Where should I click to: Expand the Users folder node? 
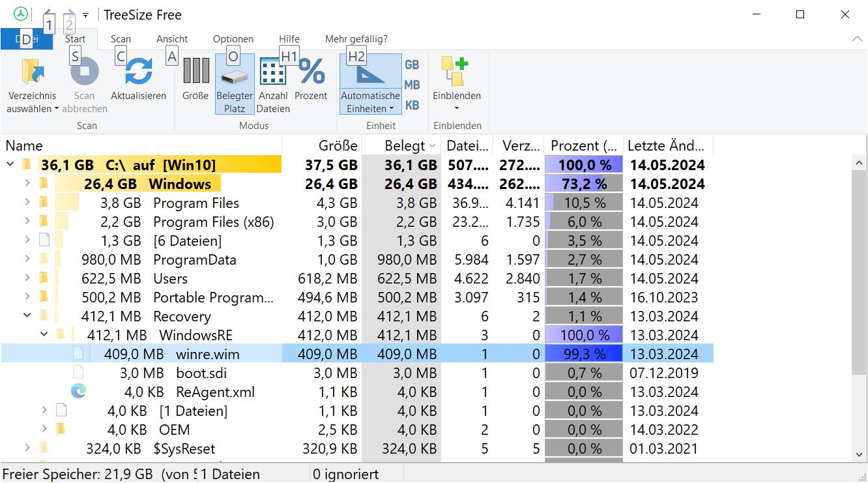pos(27,278)
